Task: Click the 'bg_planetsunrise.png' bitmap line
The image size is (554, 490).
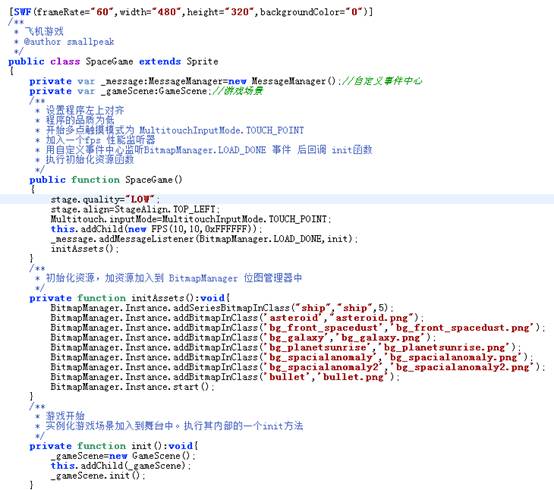Action: coord(285,347)
